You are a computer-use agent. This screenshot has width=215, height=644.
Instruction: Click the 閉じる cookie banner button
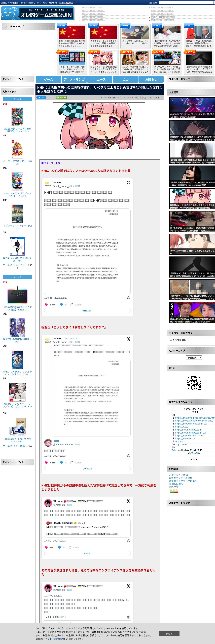pyautogui.click(x=169, y=634)
